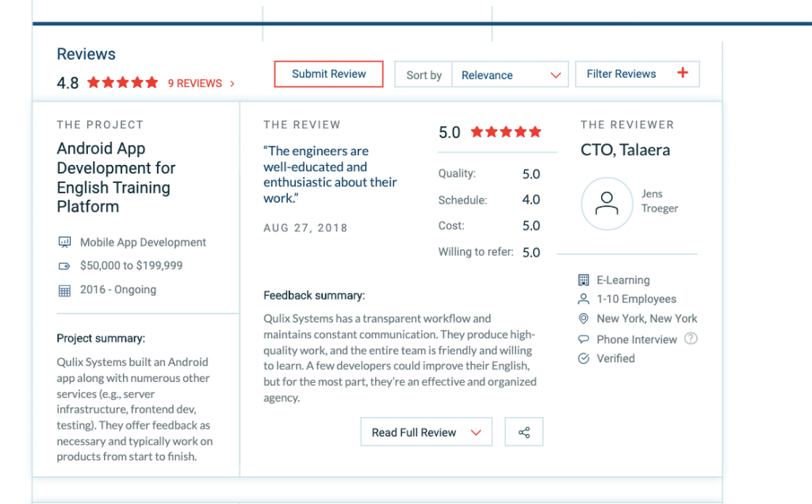Click the reviewer avatar profile icon
This screenshot has width=812, height=504.
tap(607, 204)
